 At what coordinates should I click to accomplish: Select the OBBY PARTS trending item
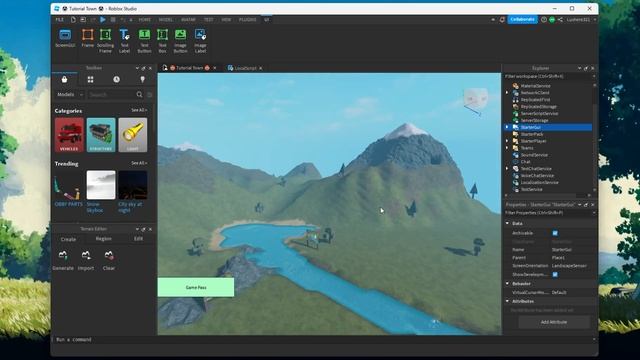point(69,189)
